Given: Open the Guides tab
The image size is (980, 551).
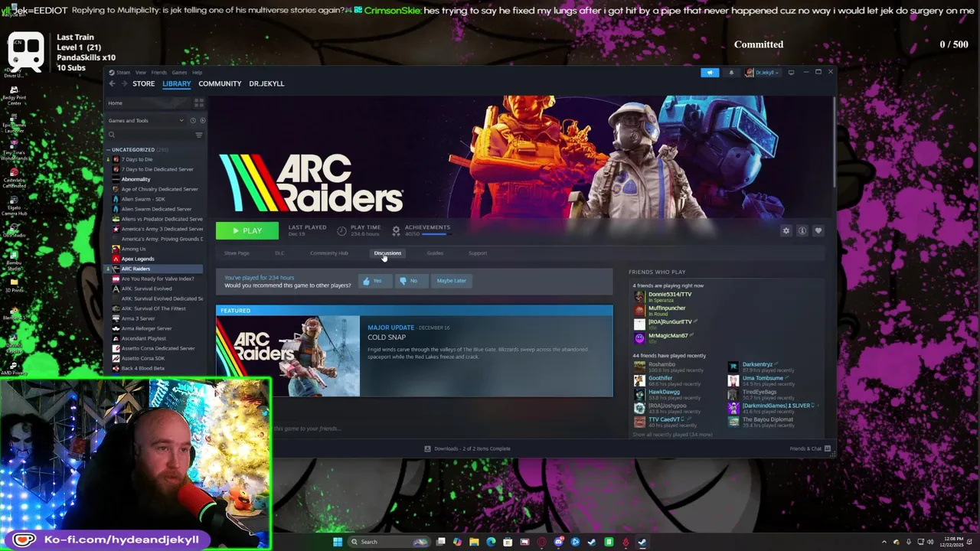Looking at the screenshot, I should (435, 253).
